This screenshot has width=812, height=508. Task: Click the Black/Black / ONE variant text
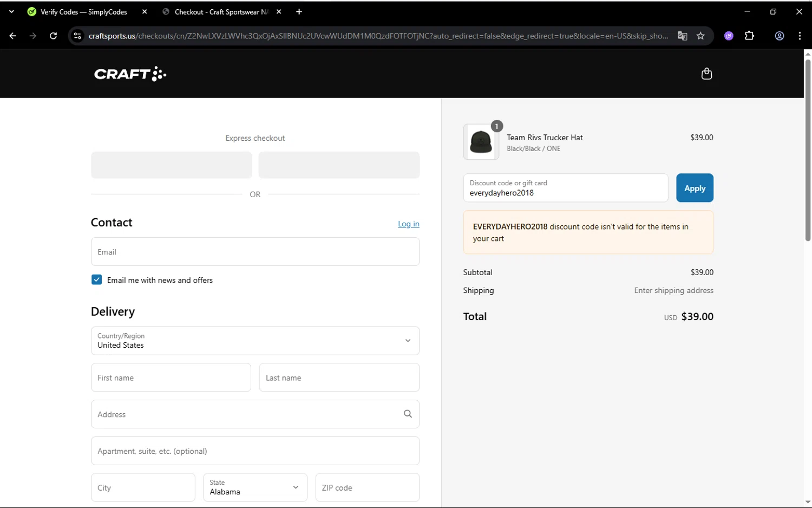[534, 148]
